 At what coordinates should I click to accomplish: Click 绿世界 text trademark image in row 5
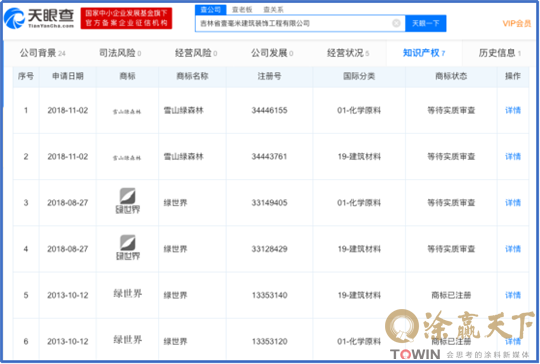tap(127, 294)
